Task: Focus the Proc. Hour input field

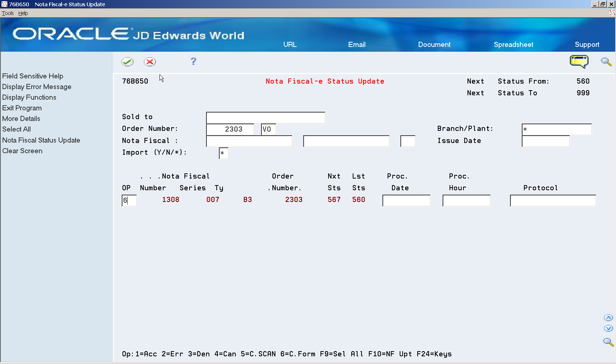Action: 466,201
